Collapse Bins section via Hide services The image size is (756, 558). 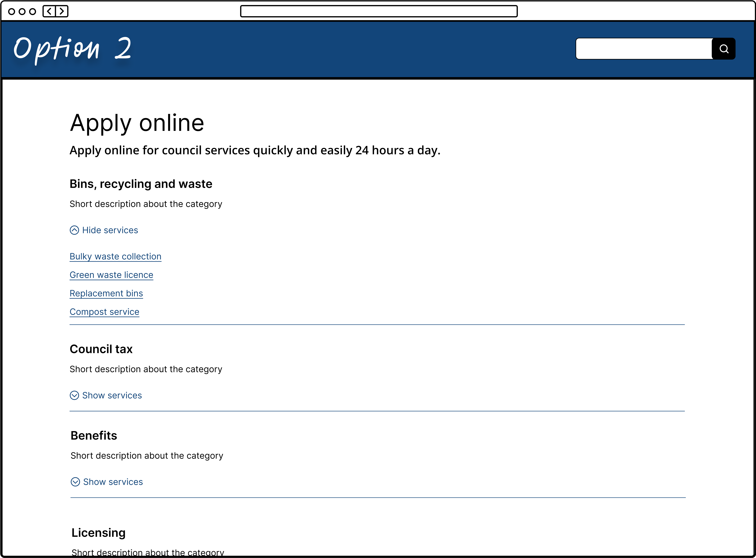[104, 230]
